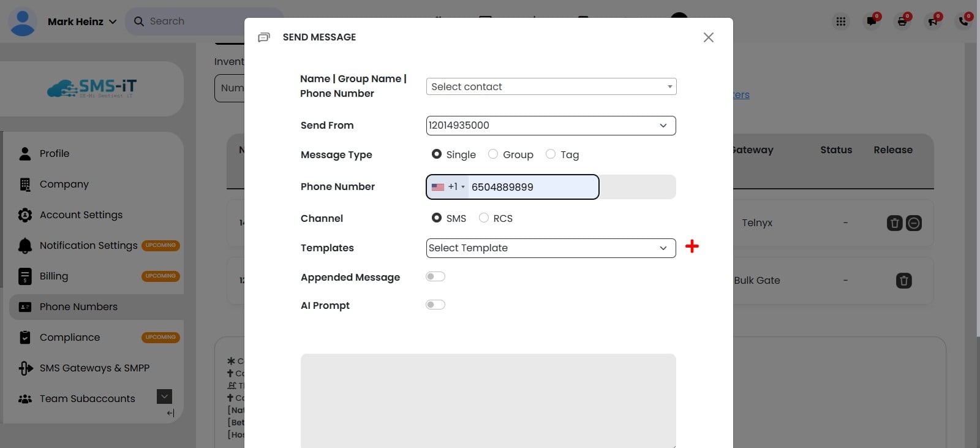Click the Phone Numbers card icon
The height and width of the screenshot is (448, 980).
coord(25,307)
